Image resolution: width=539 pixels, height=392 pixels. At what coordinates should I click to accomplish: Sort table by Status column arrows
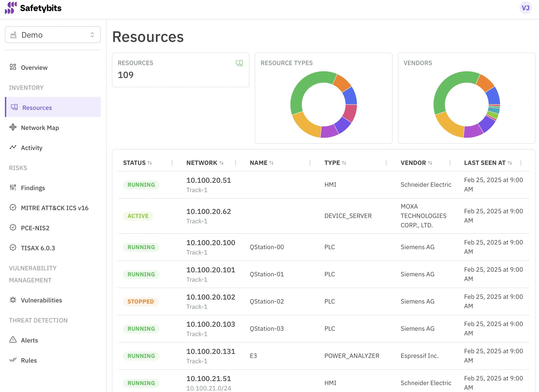click(x=150, y=163)
